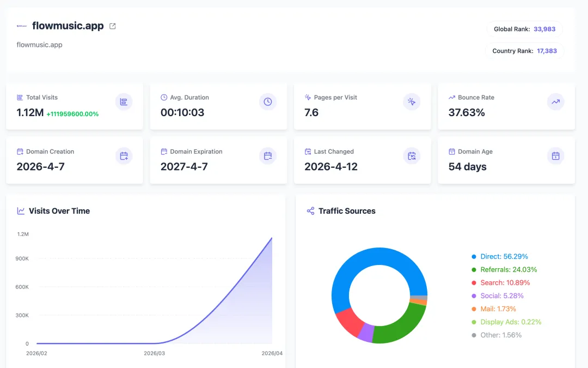Click the Country Rank 17,383 badge
The image size is (588, 368).
tap(525, 51)
